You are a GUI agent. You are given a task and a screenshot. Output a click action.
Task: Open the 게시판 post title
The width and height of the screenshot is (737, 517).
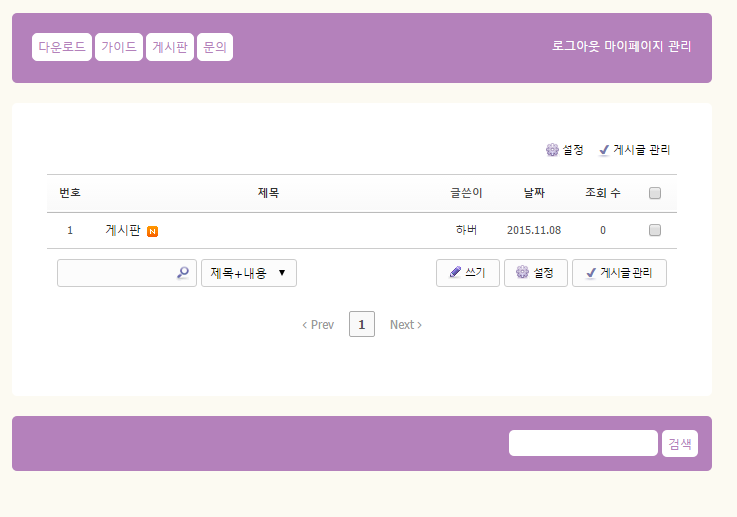(122, 230)
